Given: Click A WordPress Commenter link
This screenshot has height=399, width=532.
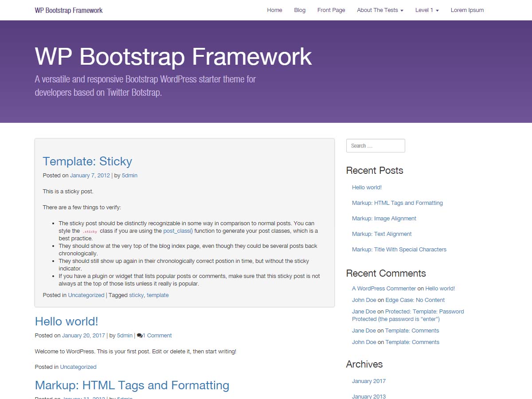Looking at the screenshot, I should click(x=384, y=289).
